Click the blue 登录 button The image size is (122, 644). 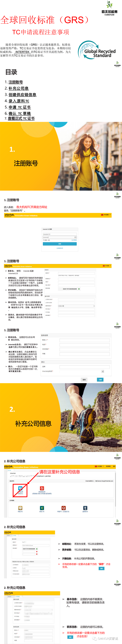pyautogui.click(x=60, y=244)
